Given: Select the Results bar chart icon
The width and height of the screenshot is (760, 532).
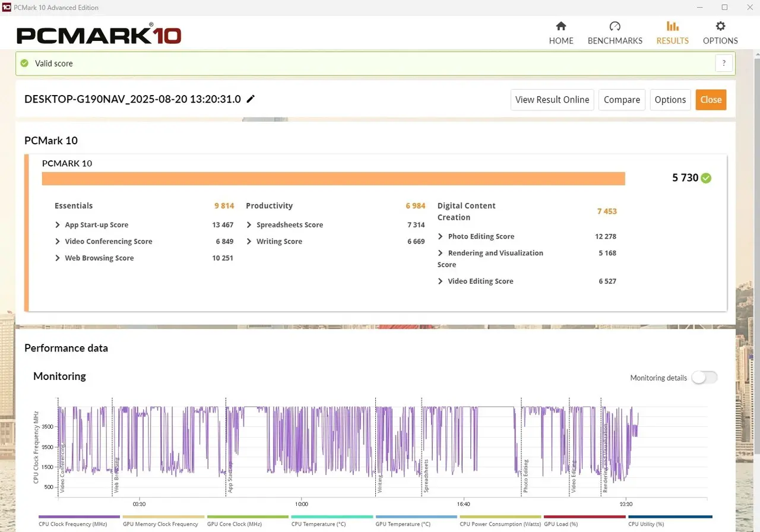Looking at the screenshot, I should click(672, 26).
